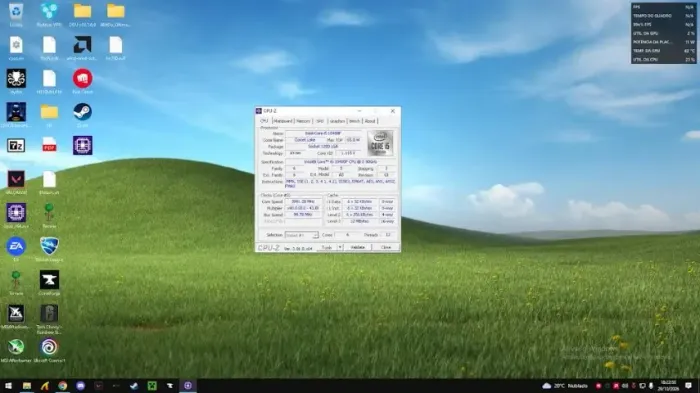Click the Level 3 cache value in CPU-Z
The width and height of the screenshot is (700, 393).
click(x=360, y=221)
